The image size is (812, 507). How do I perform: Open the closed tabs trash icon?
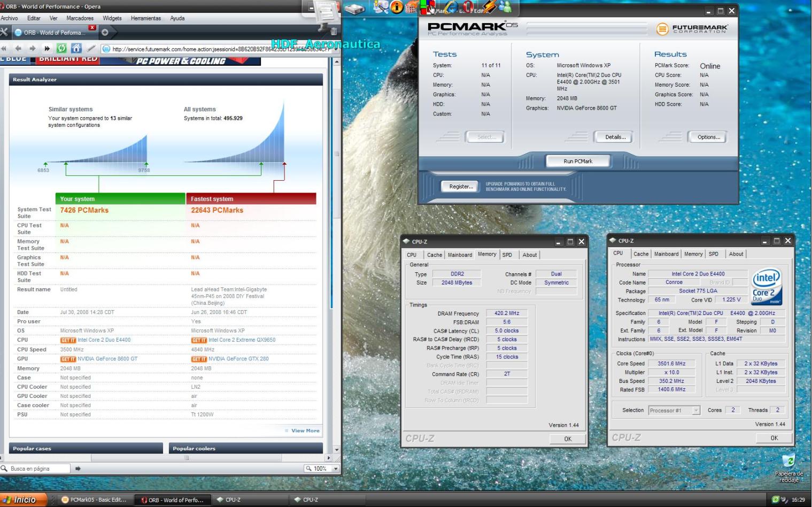[334, 32]
